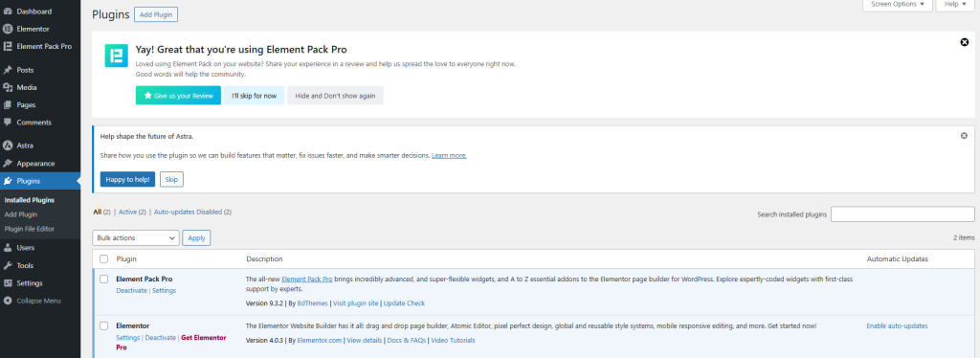This screenshot has width=980, height=358.
Task: Go to Dashboard menu label
Action: click(x=34, y=11)
